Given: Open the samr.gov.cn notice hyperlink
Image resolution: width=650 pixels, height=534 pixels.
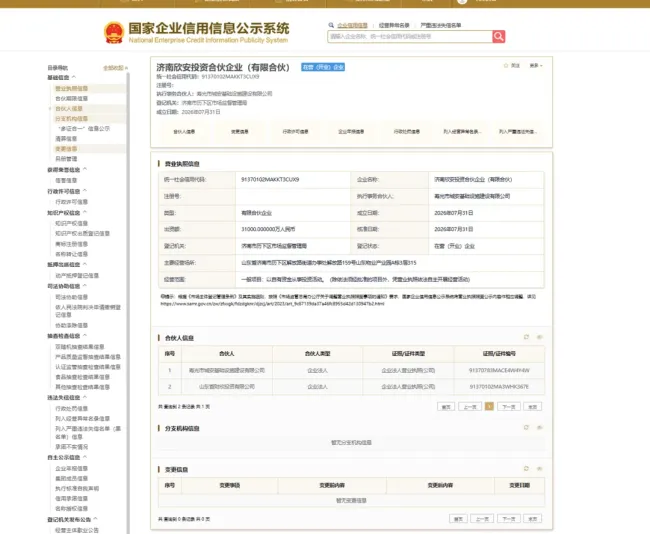Looking at the screenshot, I should coord(272,304).
